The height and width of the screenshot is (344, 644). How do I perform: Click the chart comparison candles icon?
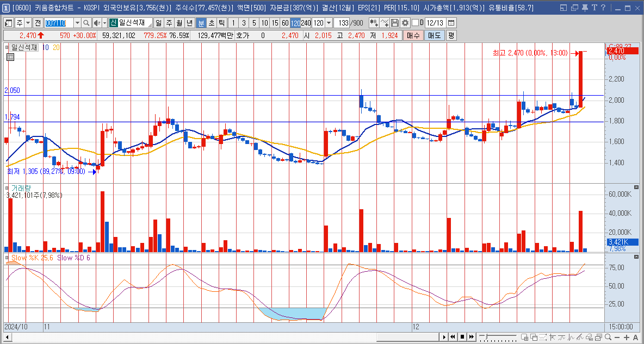click(x=374, y=23)
